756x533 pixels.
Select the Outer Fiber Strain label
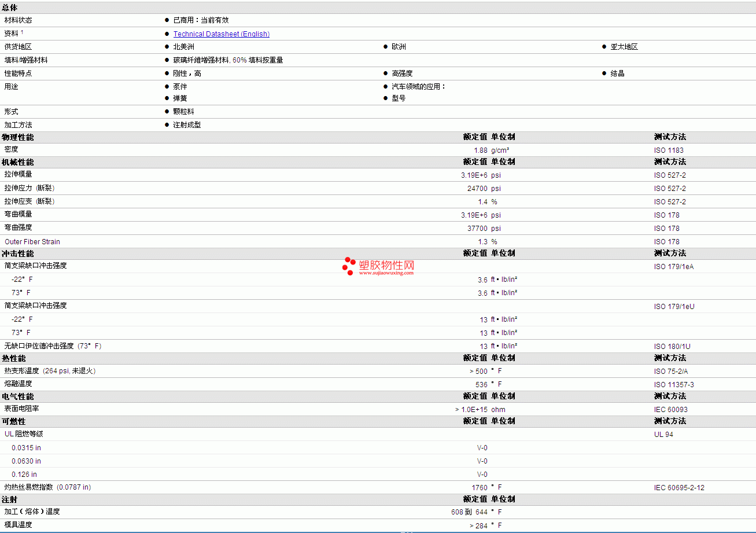tap(32, 242)
